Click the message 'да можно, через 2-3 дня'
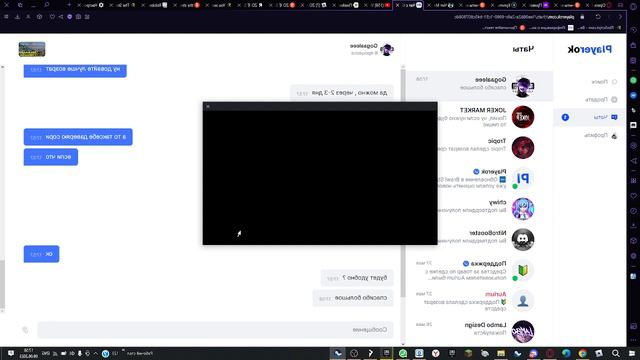This screenshot has width=640, height=360. [342, 93]
